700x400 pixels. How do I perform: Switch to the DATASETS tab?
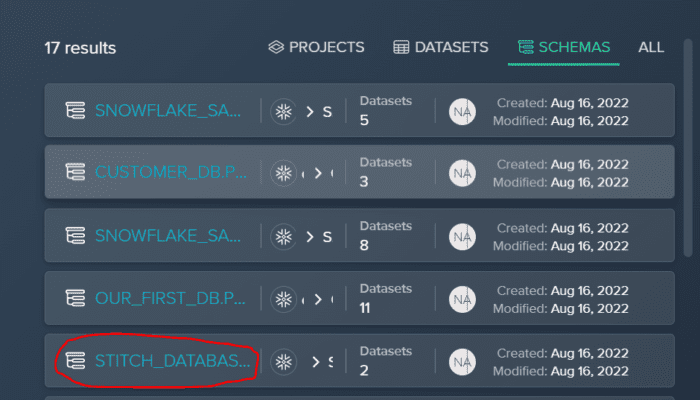click(x=441, y=47)
